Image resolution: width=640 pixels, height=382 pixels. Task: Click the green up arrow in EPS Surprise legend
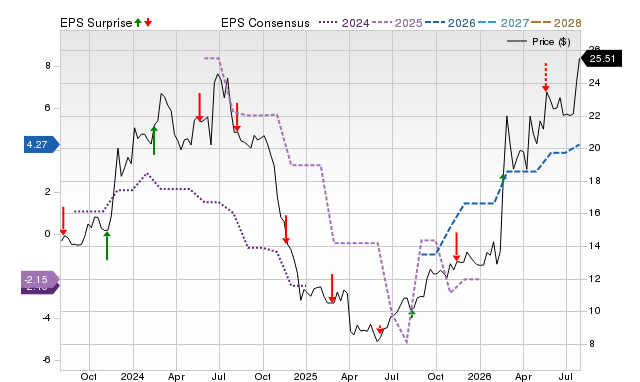coord(138,23)
